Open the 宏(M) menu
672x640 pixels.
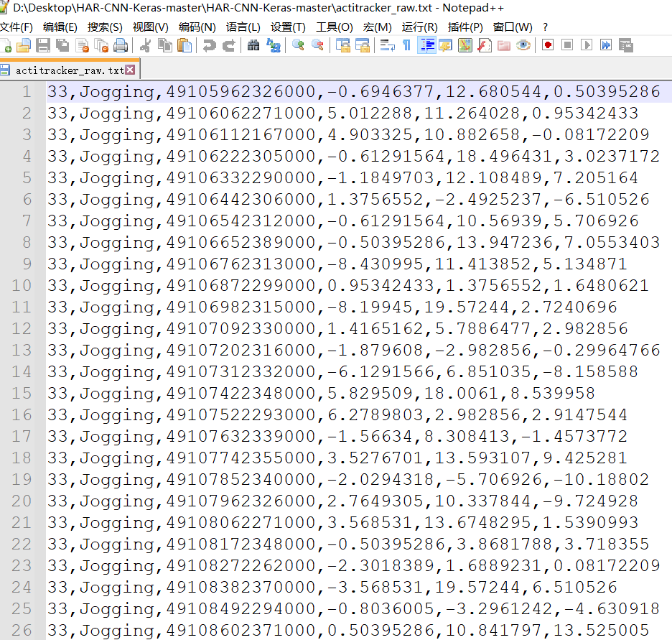pyautogui.click(x=377, y=27)
